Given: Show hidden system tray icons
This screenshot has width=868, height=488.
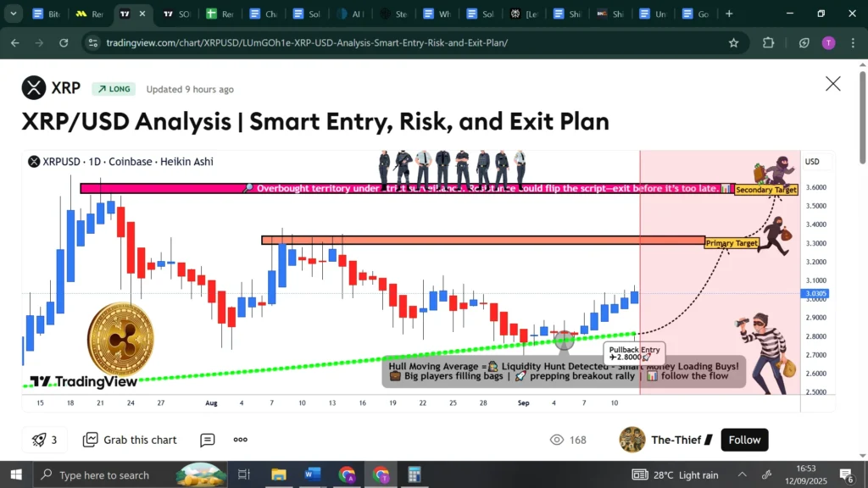Looking at the screenshot, I should coord(742,474).
